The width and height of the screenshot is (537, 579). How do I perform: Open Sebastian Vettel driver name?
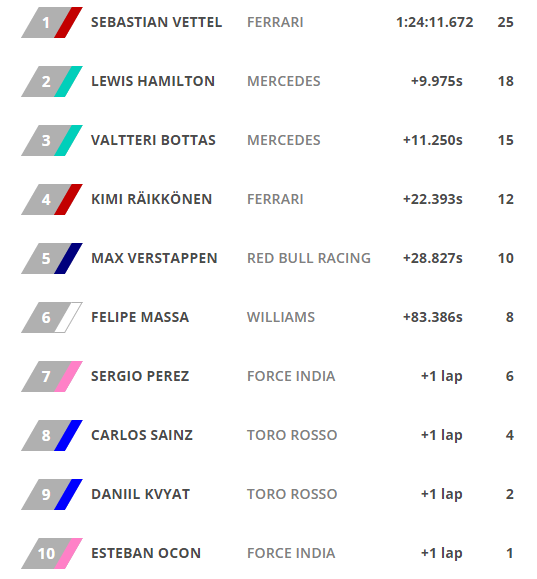tap(157, 22)
